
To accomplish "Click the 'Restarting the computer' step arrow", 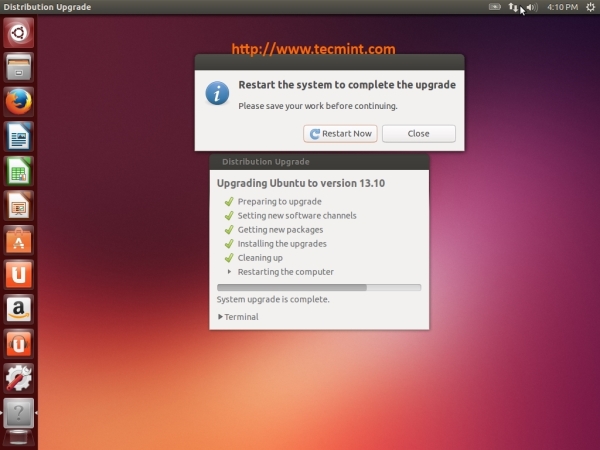I will coord(229,272).
